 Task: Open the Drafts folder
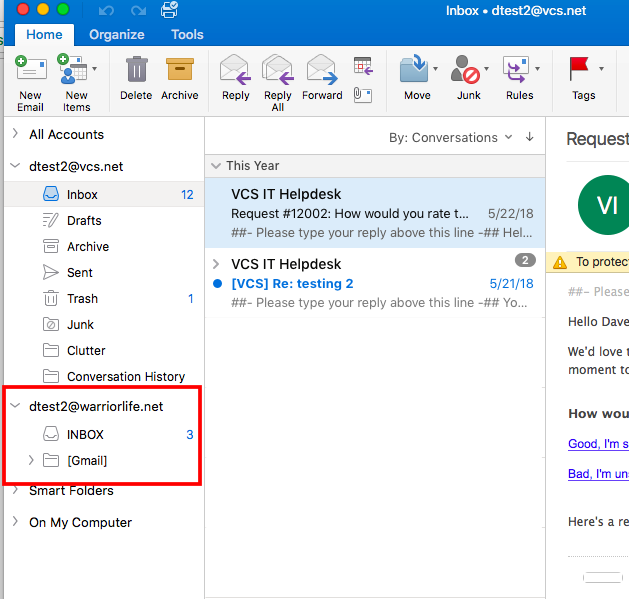pos(104,220)
